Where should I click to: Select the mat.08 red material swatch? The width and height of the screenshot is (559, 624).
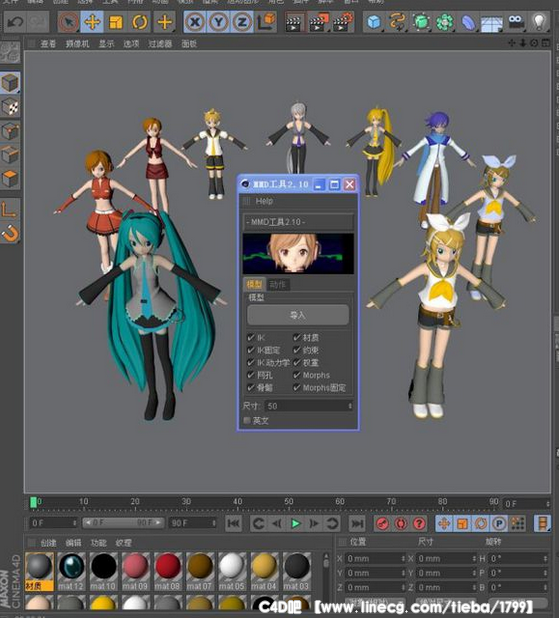168,571
